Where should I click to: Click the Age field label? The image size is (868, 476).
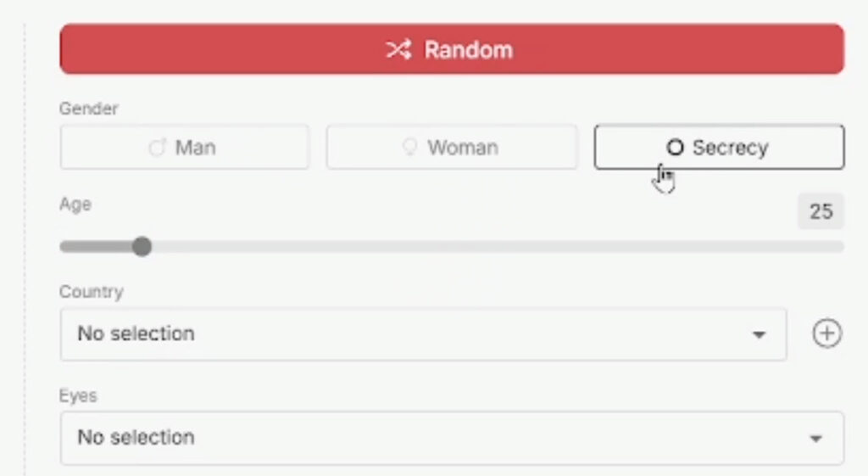(75, 204)
